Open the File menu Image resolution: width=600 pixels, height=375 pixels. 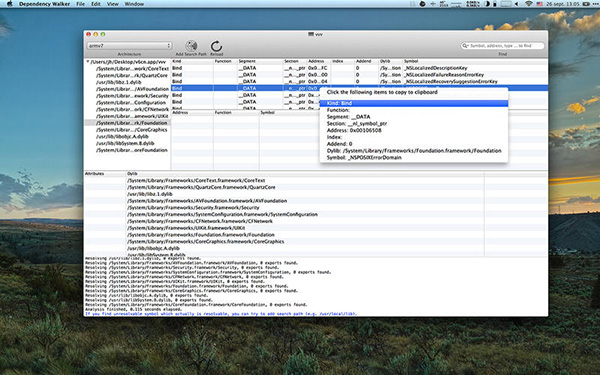coord(80,4)
